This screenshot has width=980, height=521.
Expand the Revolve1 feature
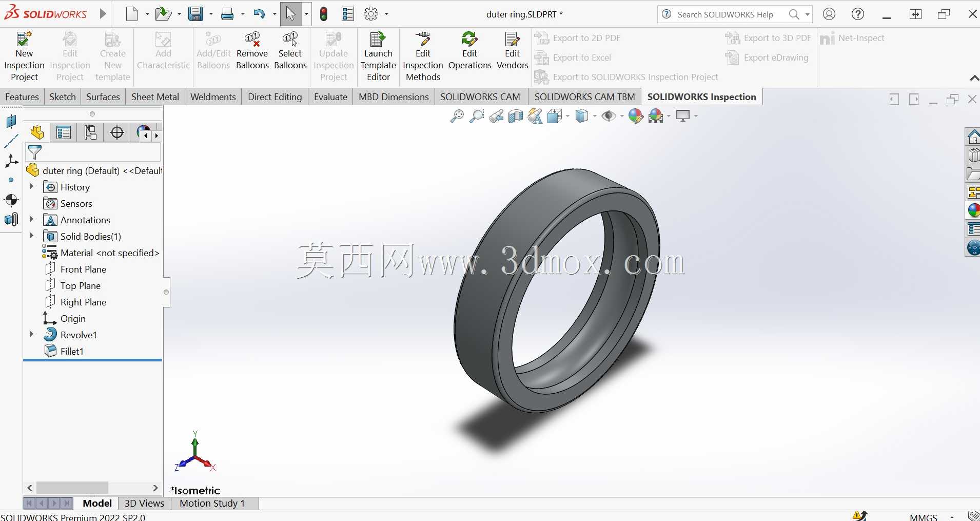point(32,334)
